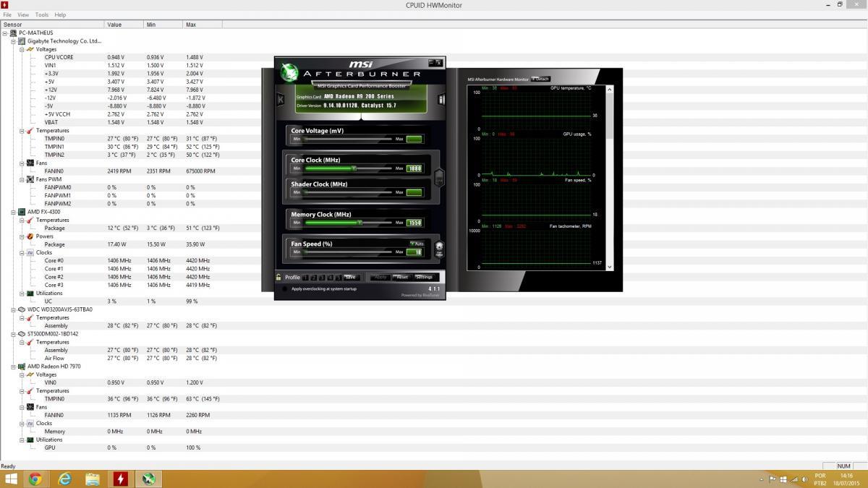Open the View menu
This screenshot has width=868, height=488.
pyautogui.click(x=23, y=14)
